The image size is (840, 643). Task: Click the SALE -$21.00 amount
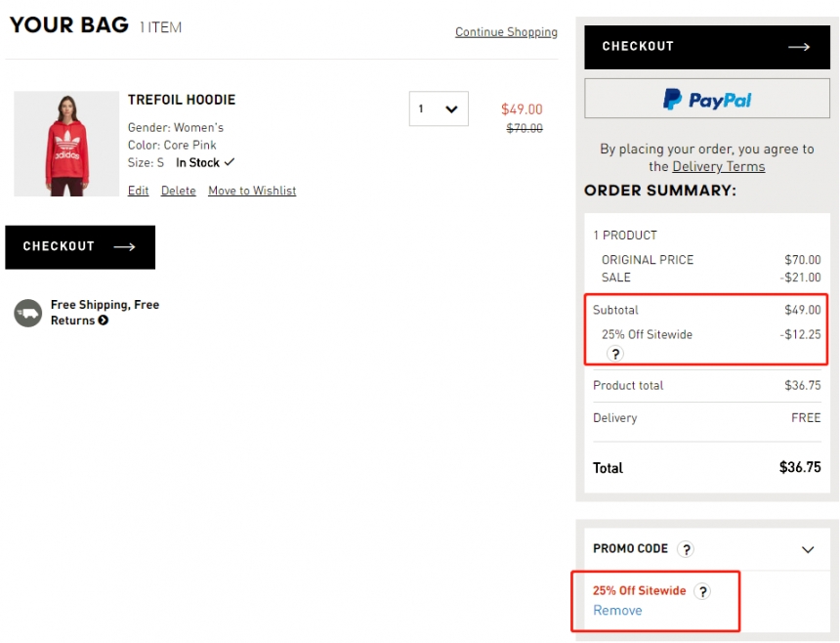[800, 278]
